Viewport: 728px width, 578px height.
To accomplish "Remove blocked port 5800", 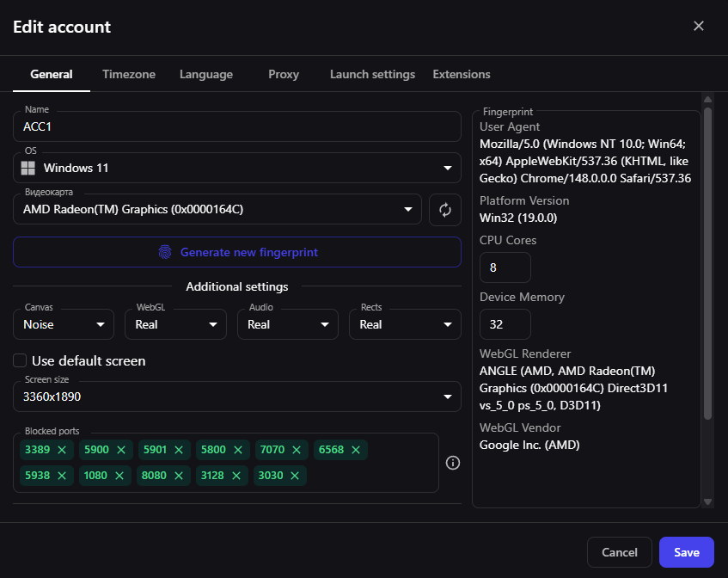I will pos(238,450).
